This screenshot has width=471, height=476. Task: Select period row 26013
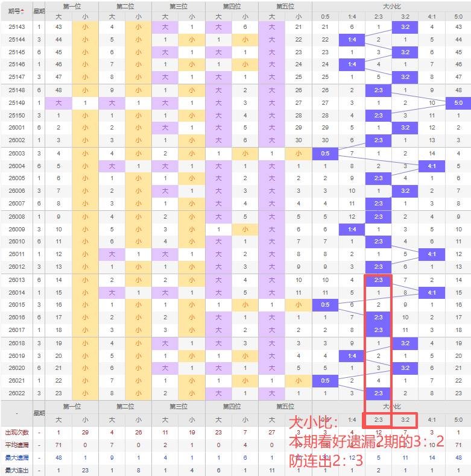[236, 280]
